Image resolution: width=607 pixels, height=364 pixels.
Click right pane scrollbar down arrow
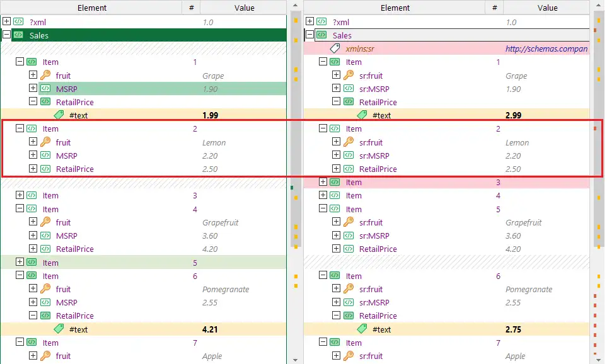point(599,360)
